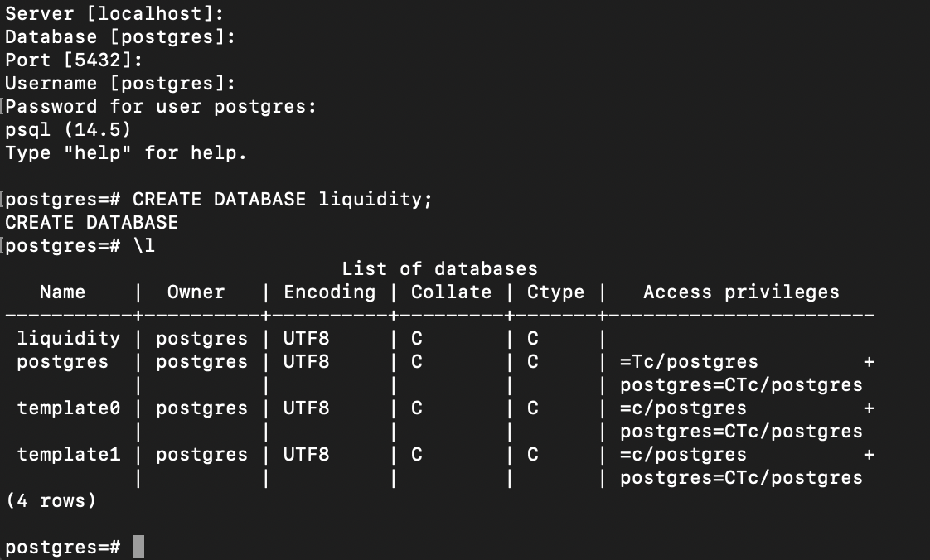This screenshot has width=930, height=560.
Task: Click the 'Owner' column header
Action: pyautogui.click(x=196, y=292)
